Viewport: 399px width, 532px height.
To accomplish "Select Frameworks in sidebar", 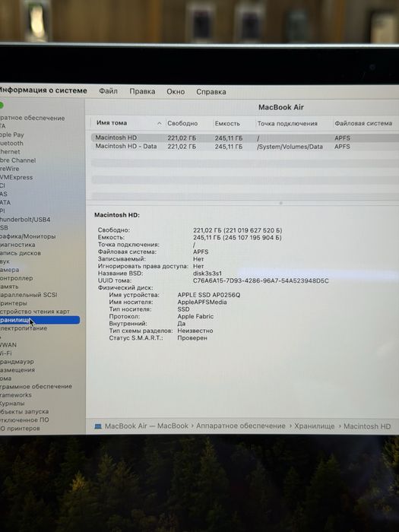I will pyautogui.click(x=16, y=395).
